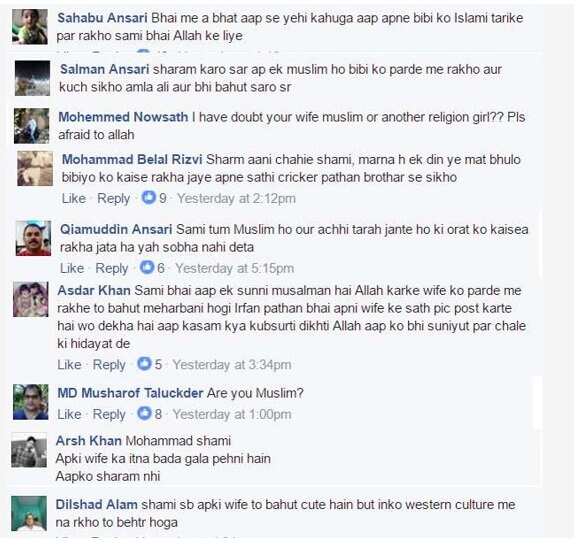Open Qiamuddin Ansari's avatar

[33, 238]
